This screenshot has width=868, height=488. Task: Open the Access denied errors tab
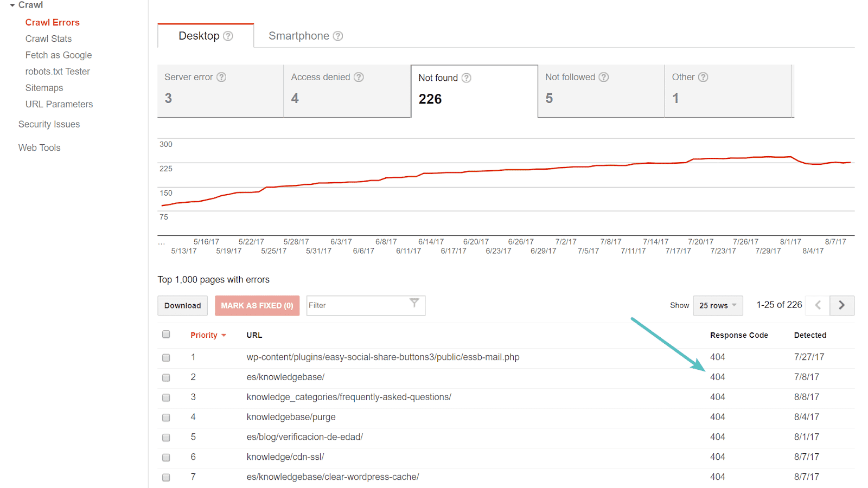[347, 91]
